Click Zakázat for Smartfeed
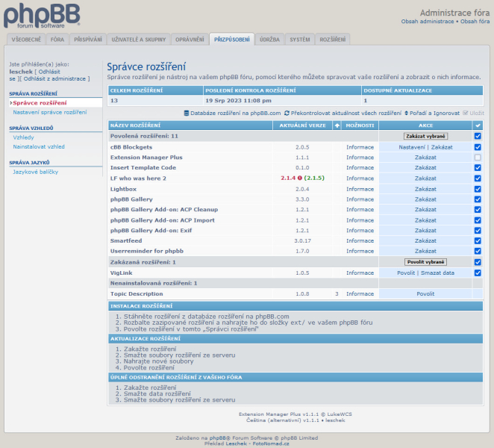This screenshot has height=448, width=494. click(425, 240)
